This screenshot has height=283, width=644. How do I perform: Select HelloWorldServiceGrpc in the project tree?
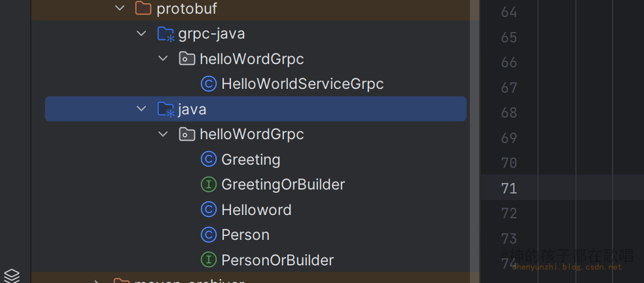click(302, 84)
